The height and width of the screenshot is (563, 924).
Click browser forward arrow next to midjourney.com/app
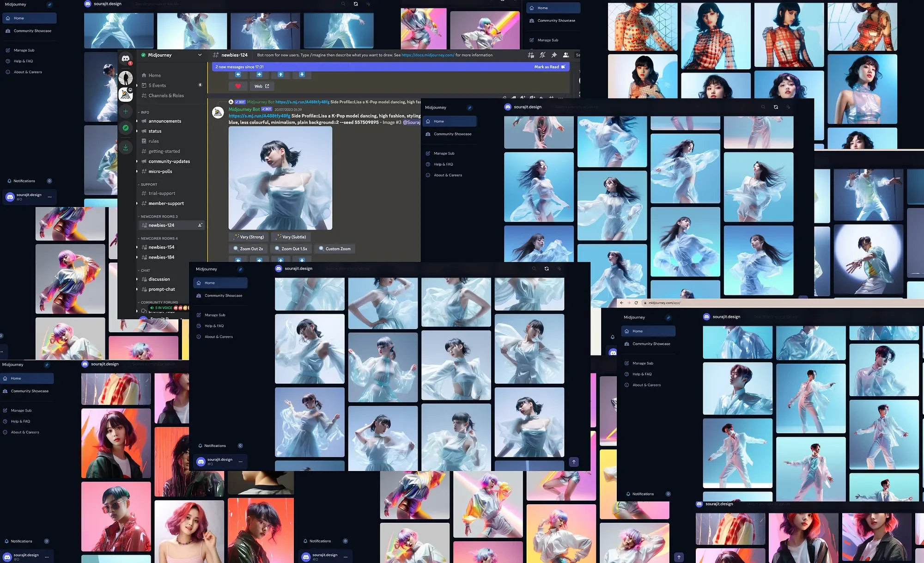tap(629, 303)
